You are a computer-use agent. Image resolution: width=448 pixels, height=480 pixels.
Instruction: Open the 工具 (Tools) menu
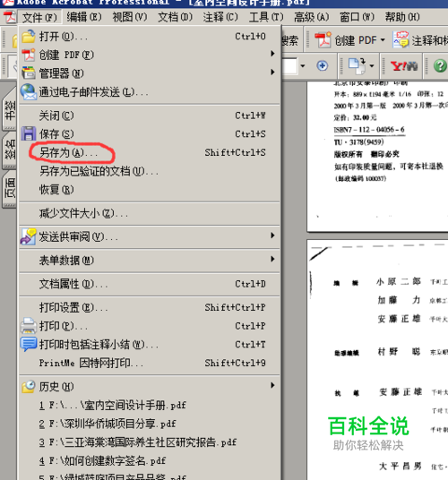point(266,17)
